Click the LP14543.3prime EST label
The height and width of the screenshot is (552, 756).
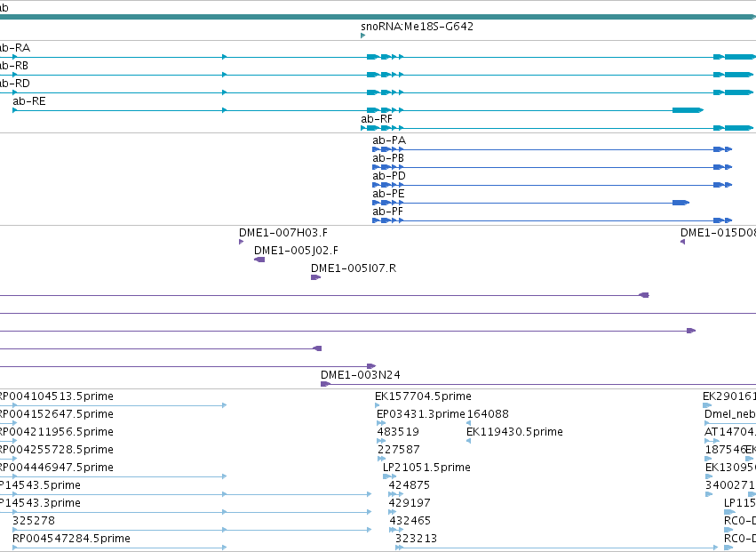tap(40, 503)
